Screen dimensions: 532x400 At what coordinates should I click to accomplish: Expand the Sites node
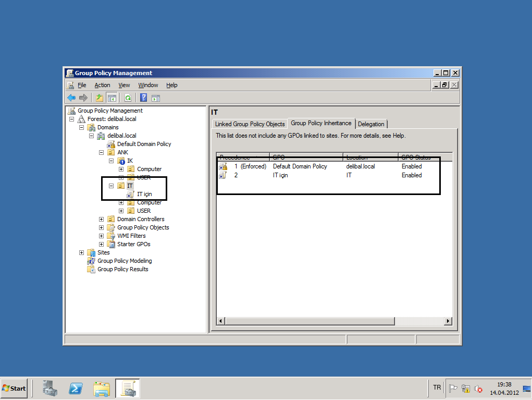[82, 252]
